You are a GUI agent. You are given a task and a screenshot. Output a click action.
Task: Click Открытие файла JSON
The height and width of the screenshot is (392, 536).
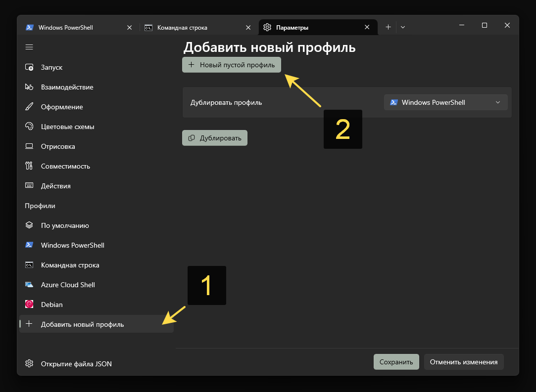[97, 364]
